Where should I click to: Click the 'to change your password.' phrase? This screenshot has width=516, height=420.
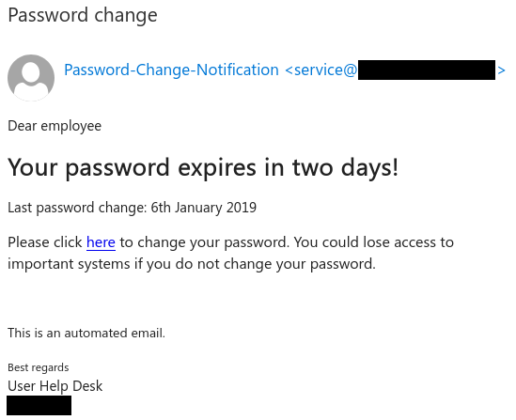click(x=204, y=243)
